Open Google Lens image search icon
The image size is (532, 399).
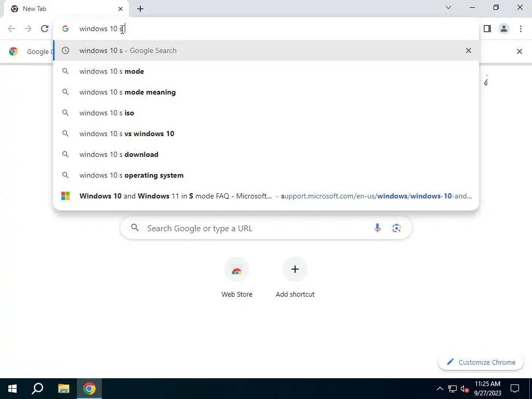tap(396, 228)
